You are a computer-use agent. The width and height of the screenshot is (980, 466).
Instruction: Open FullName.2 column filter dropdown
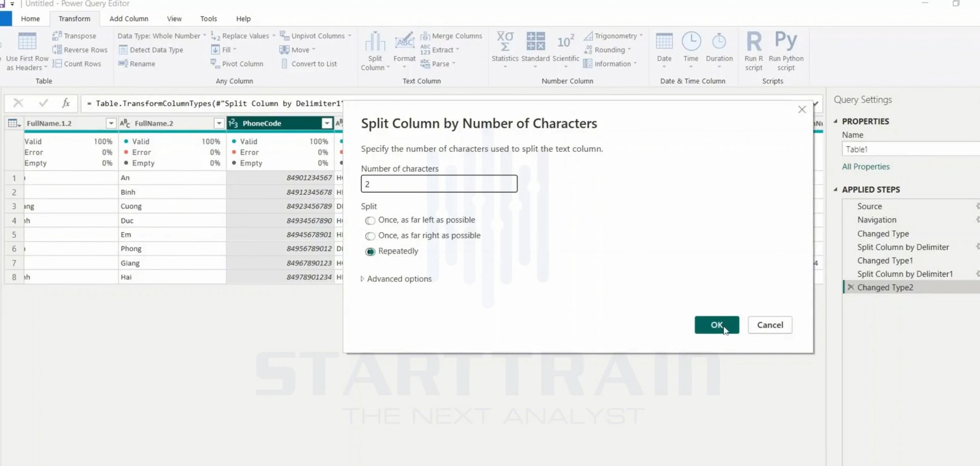click(219, 123)
